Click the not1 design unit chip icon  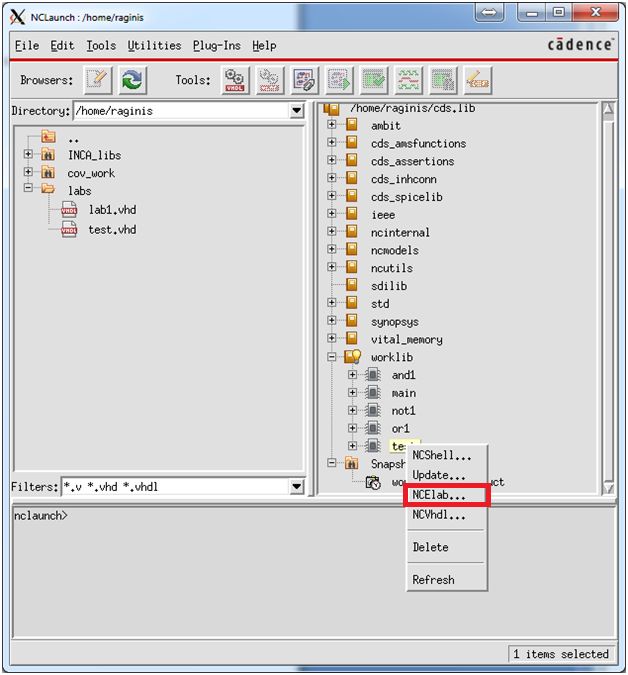pos(373,411)
